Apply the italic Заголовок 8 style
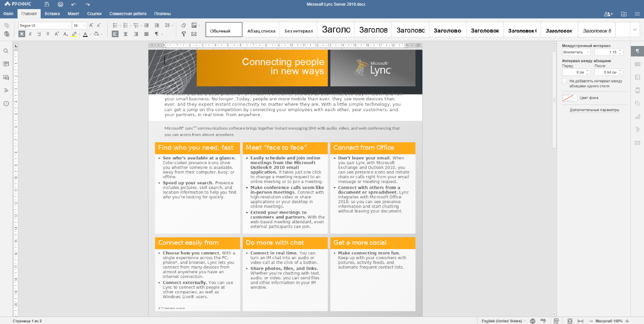 [x=597, y=30]
